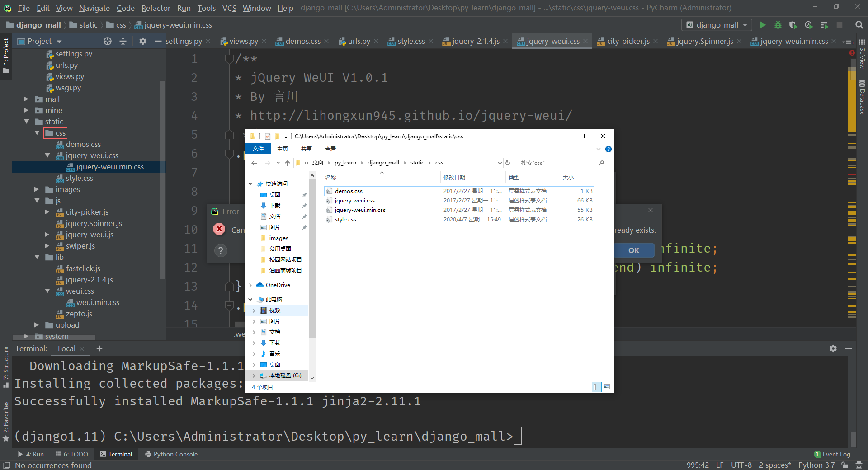The height and width of the screenshot is (470, 868).
Task: Collapse all in the Project tool window
Action: click(123, 41)
